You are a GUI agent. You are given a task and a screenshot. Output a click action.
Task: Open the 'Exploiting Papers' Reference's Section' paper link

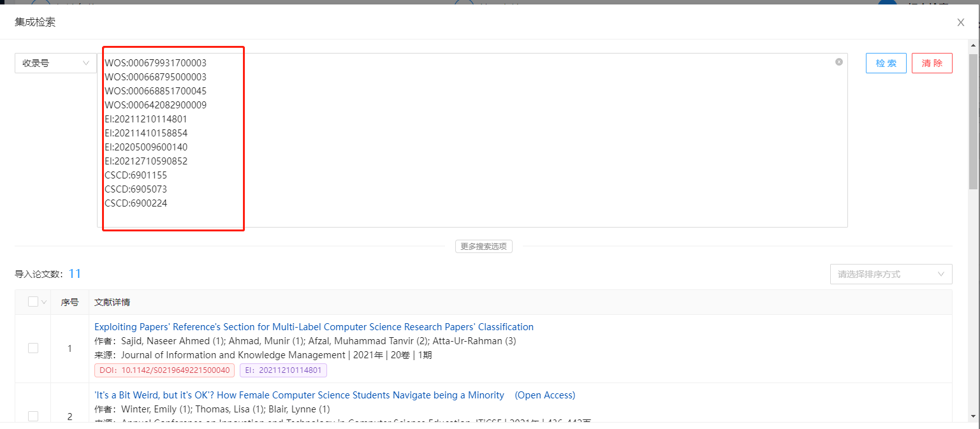pos(314,327)
